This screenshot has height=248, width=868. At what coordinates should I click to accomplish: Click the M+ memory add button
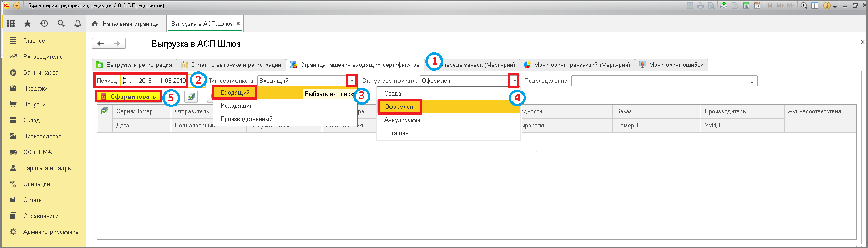781,5
